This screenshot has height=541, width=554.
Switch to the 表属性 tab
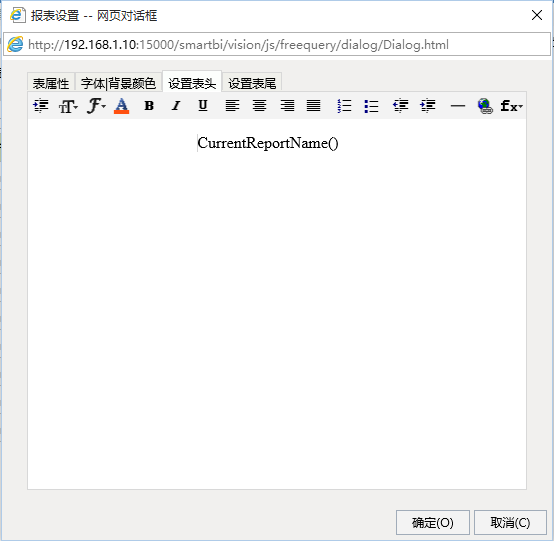[x=51, y=83]
